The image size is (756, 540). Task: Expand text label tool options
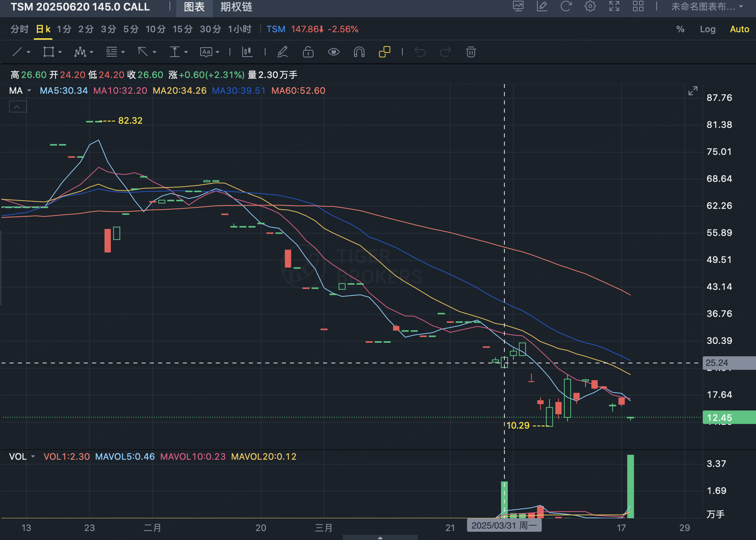217,52
